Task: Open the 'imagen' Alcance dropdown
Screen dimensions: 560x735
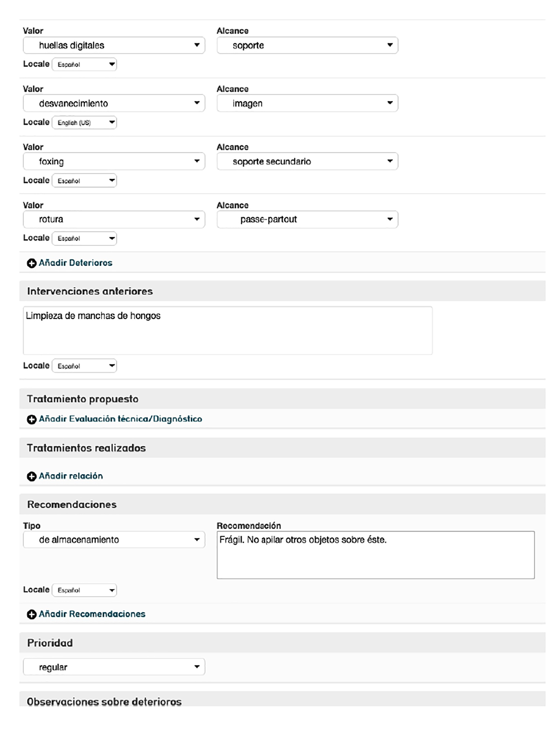Action: point(307,103)
